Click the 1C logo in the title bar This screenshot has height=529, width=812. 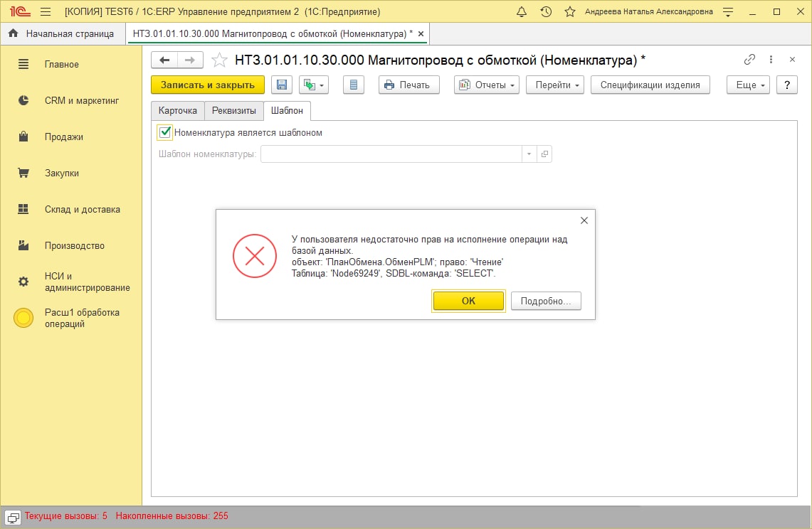point(20,11)
